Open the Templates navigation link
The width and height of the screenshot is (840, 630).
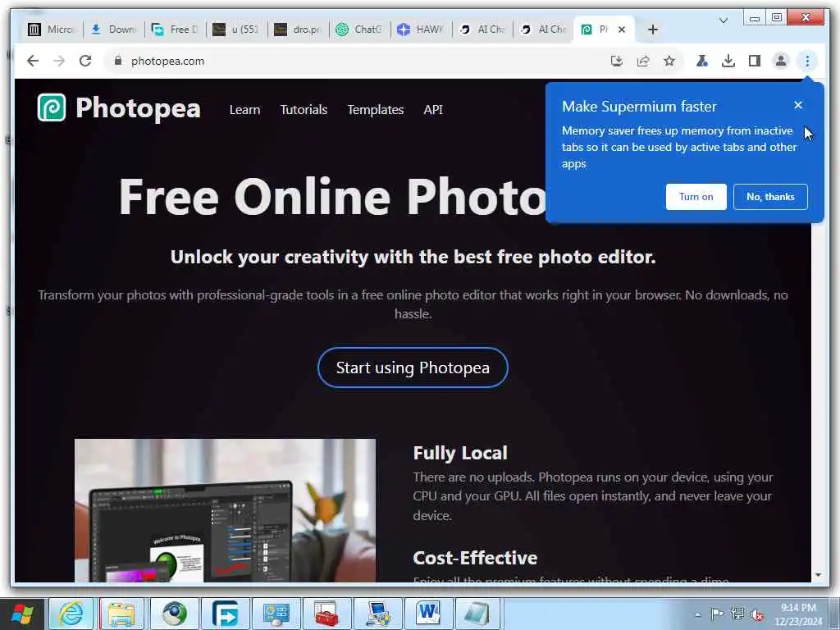click(x=375, y=109)
